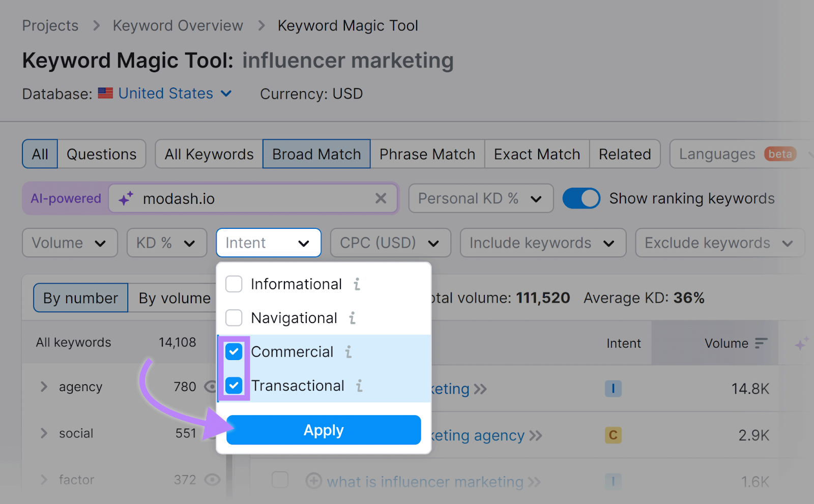Toggle Show ranking keywords switch
Screen dimensions: 814x504
[582, 198]
